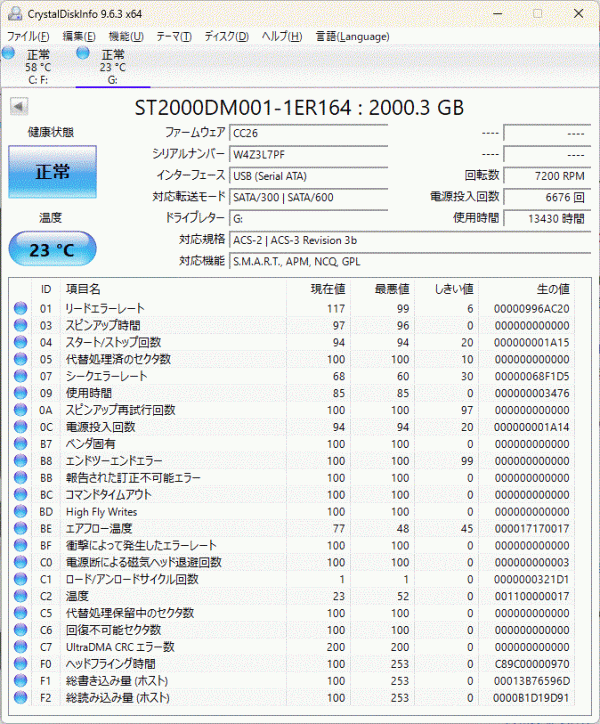Open the ファイル(F) menu
Image resolution: width=600 pixels, height=724 pixels.
[x=28, y=36]
